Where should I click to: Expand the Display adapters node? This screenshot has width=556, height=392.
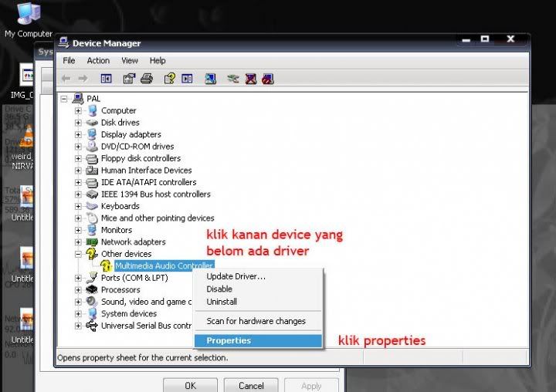(78, 134)
